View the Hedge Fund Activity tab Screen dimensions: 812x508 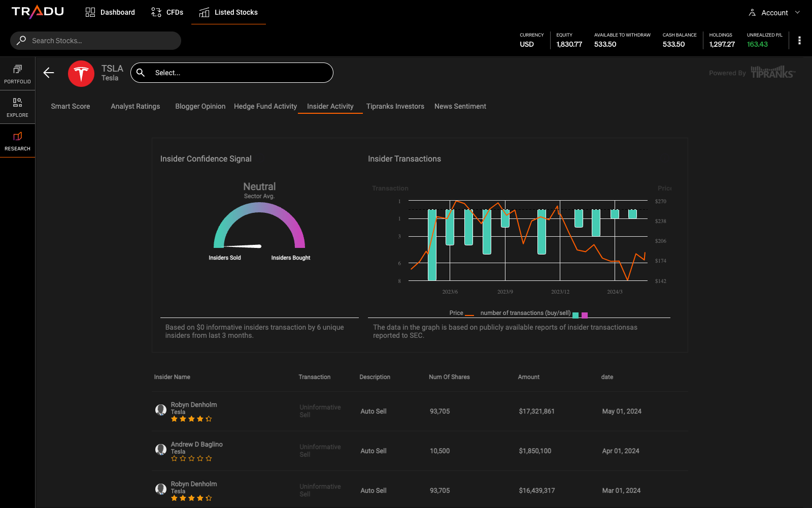[265, 106]
